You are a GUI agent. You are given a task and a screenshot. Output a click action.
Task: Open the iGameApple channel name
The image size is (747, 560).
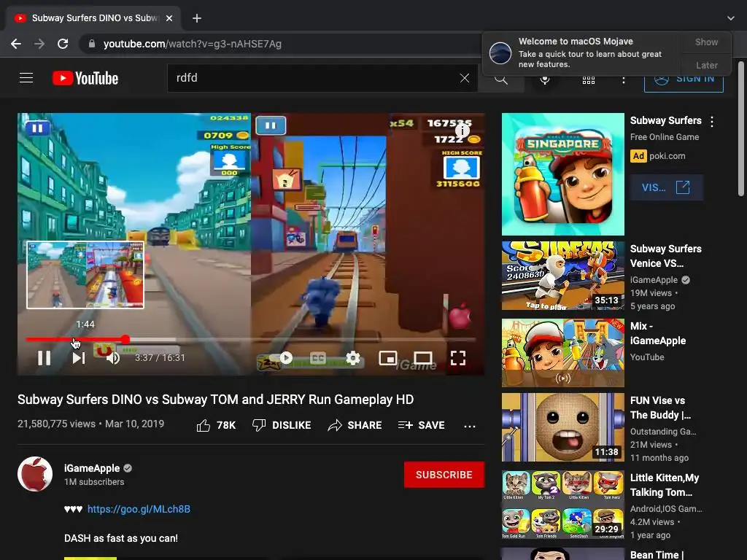click(x=92, y=469)
